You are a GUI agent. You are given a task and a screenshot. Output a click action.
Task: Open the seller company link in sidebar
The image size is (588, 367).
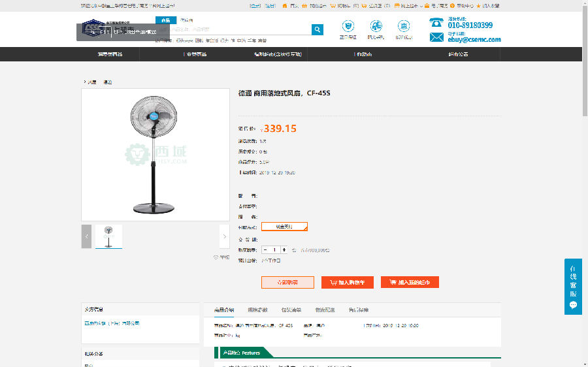[x=112, y=323]
